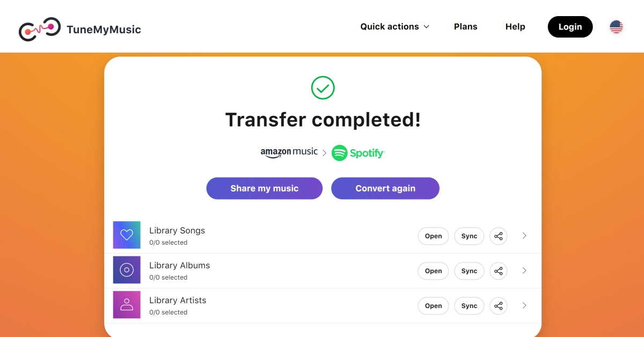Go to the Plans menu item
Screen dimensions: 644x337
[465, 27]
